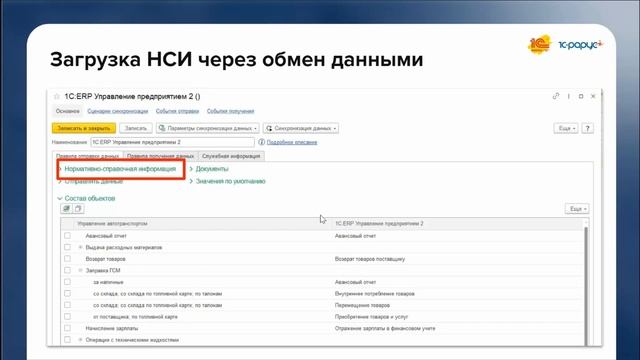Open the События получения tab
Viewport: 640px width, 360px height.
(230, 111)
